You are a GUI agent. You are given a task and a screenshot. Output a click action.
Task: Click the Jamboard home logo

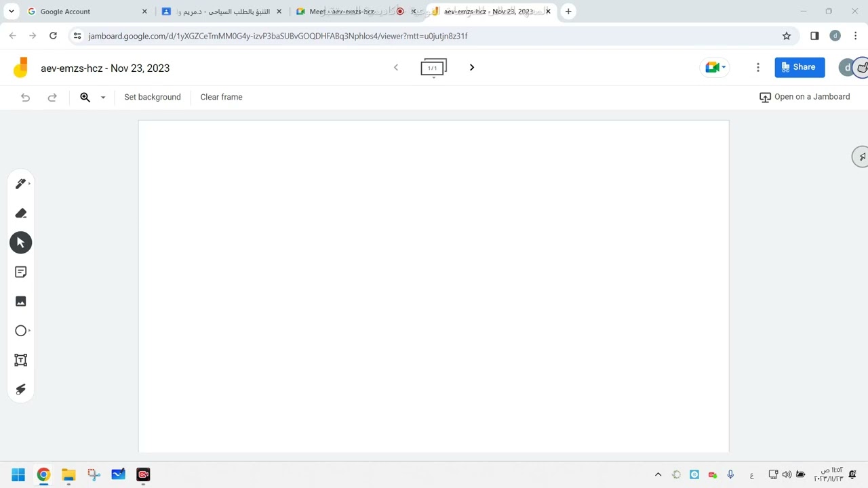21,67
